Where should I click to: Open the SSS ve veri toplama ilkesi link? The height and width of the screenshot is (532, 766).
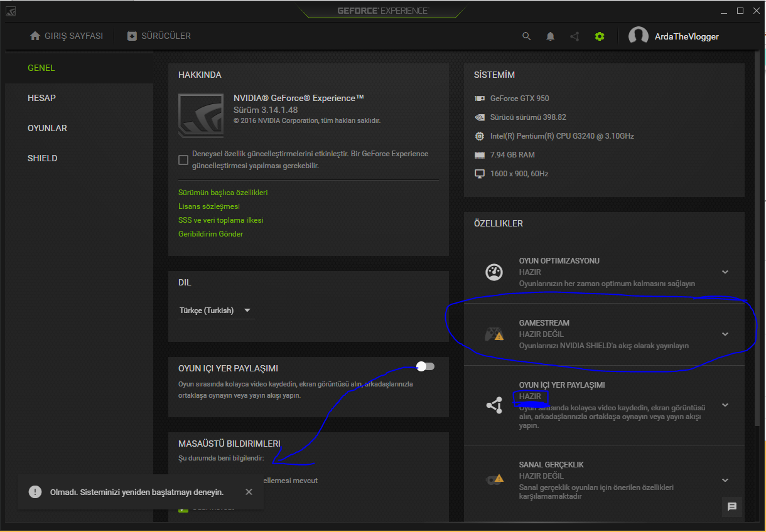[x=221, y=220]
